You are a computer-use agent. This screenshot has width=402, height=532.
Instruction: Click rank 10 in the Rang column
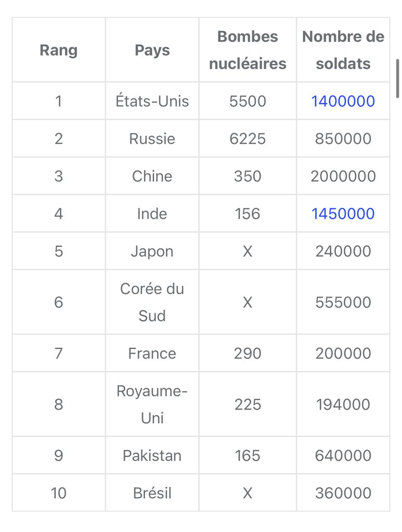(59, 493)
